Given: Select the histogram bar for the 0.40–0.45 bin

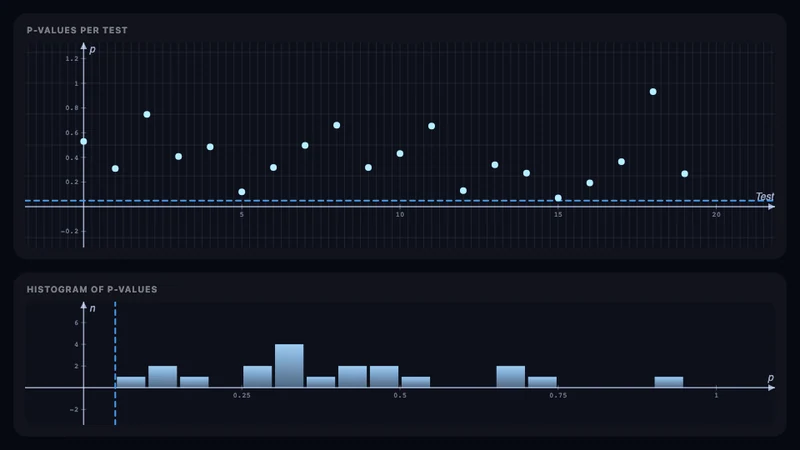Looking at the screenshot, I should pos(353,377).
